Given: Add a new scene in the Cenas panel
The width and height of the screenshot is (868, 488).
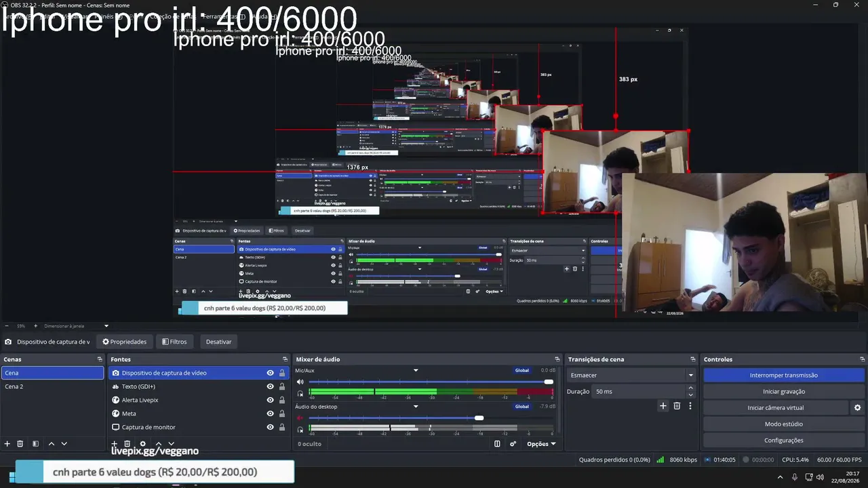Looking at the screenshot, I should pyautogui.click(x=7, y=444).
